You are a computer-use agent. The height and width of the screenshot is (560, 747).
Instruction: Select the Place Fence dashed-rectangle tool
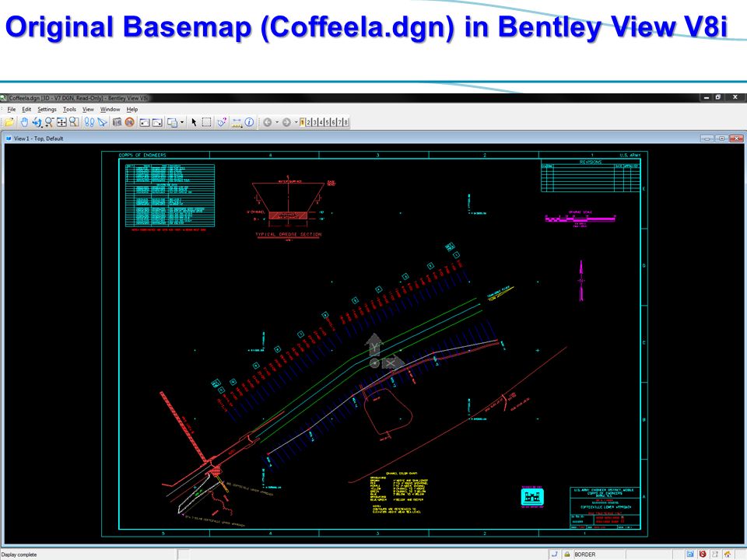click(206, 122)
